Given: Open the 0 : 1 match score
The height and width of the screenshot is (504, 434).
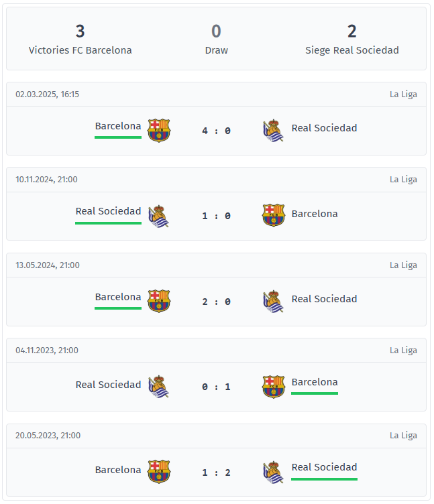Looking at the screenshot, I should (x=216, y=387).
